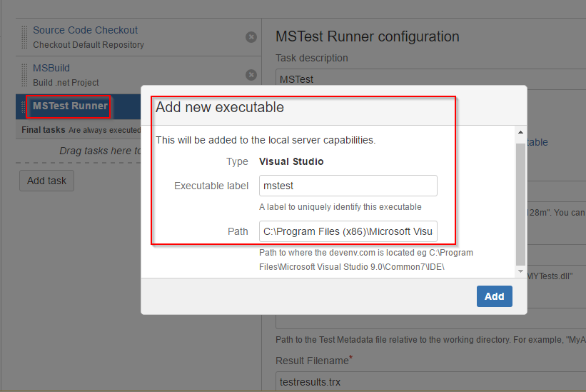This screenshot has width=586, height=392.
Task: Click 'A label to uniquely identify' hint
Action: point(340,207)
